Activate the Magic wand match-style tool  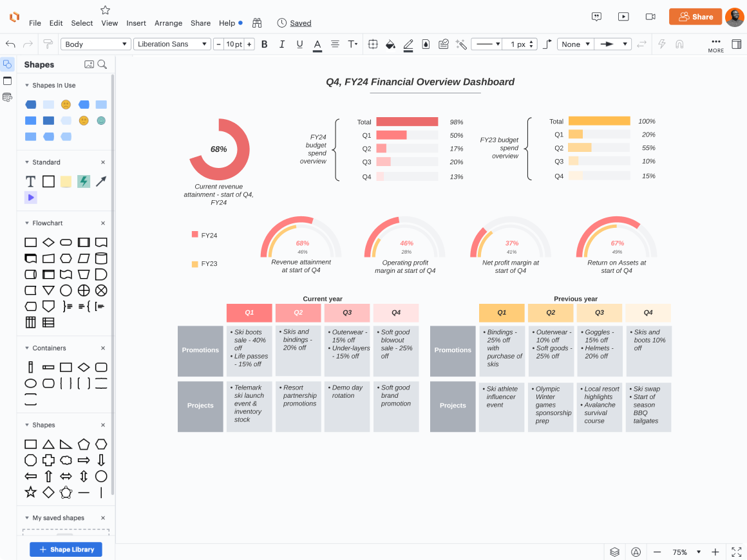(x=461, y=44)
